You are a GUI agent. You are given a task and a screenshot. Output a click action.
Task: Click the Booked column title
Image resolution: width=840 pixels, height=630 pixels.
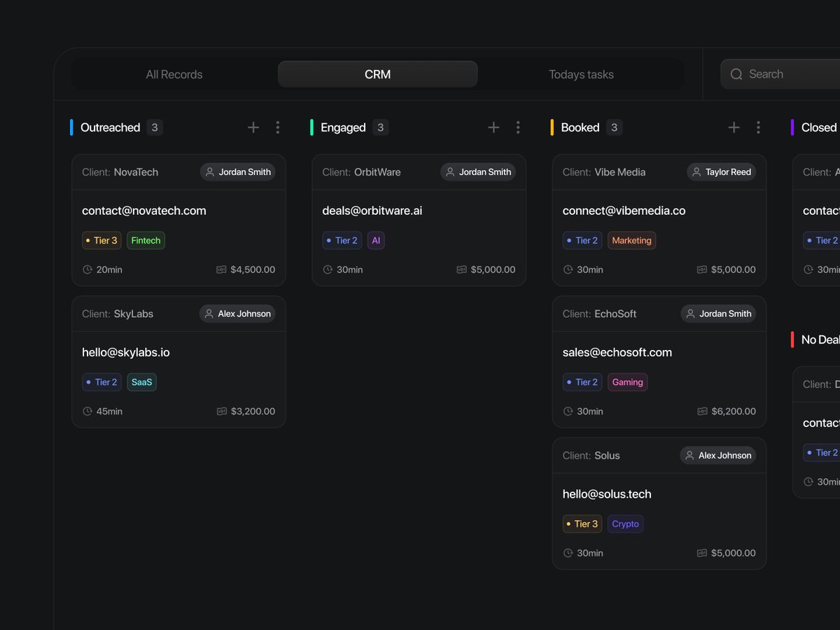580,127
